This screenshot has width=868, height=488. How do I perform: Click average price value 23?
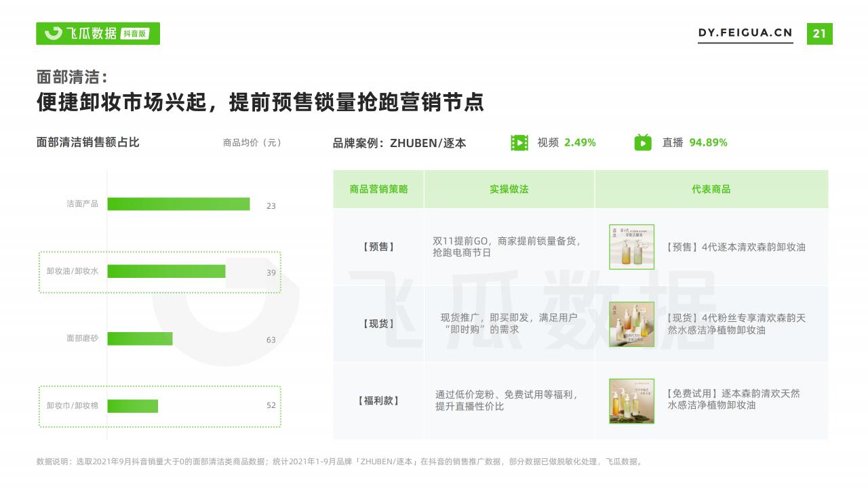coord(271,205)
